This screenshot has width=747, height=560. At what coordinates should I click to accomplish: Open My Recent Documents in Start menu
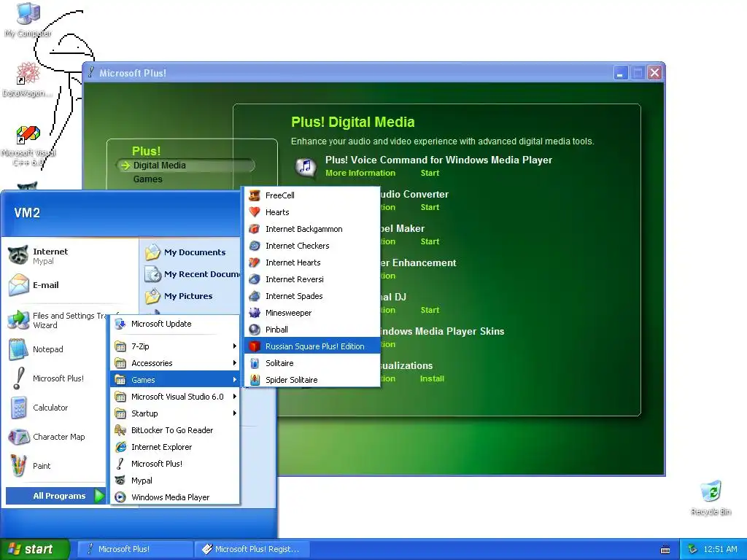click(x=192, y=274)
